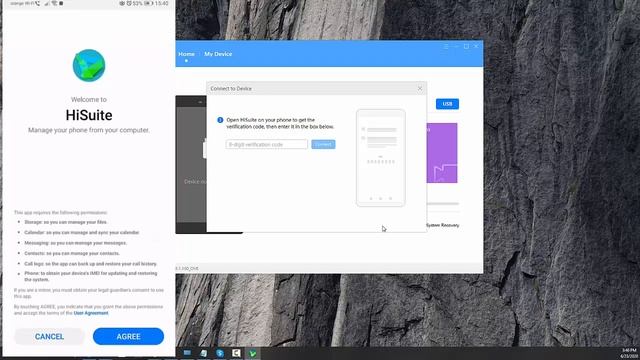The width and height of the screenshot is (640, 360).
Task: Click the Wi-Fi icon in the phone status bar
Action: [54, 3]
